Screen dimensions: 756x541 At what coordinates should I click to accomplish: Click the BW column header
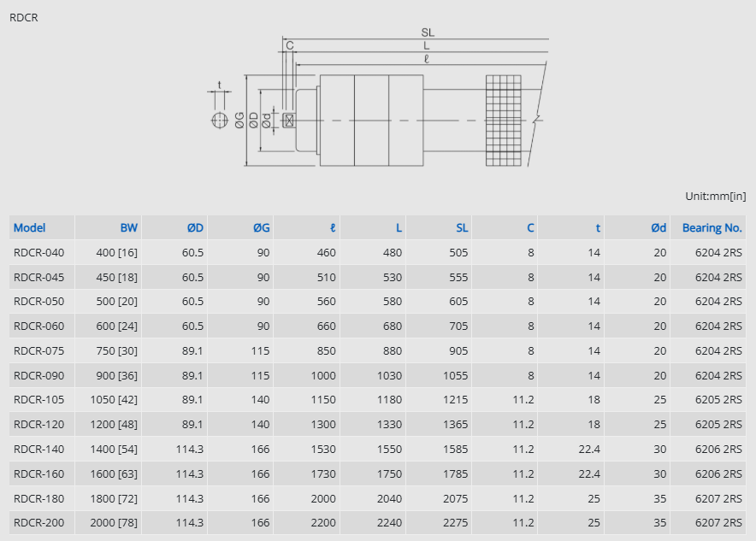point(128,227)
